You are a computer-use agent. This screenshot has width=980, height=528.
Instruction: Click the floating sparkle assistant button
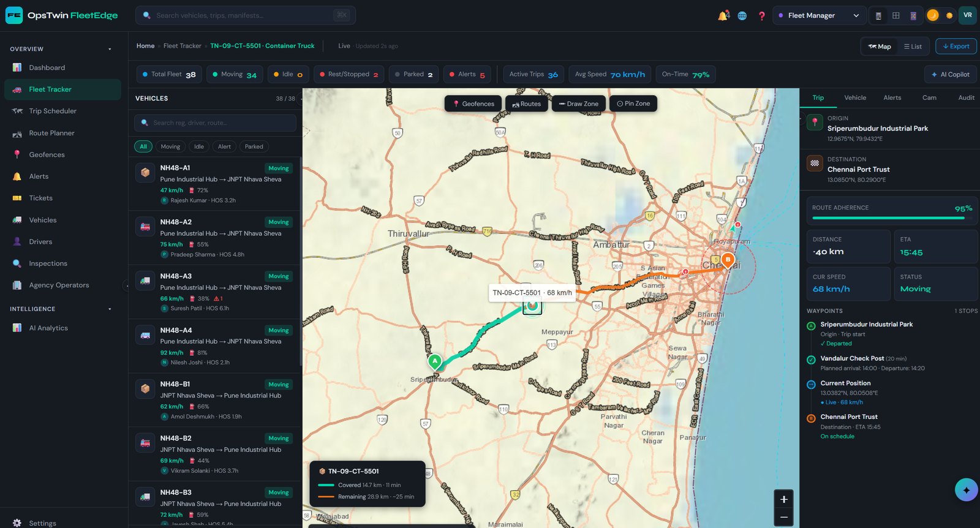(x=966, y=490)
